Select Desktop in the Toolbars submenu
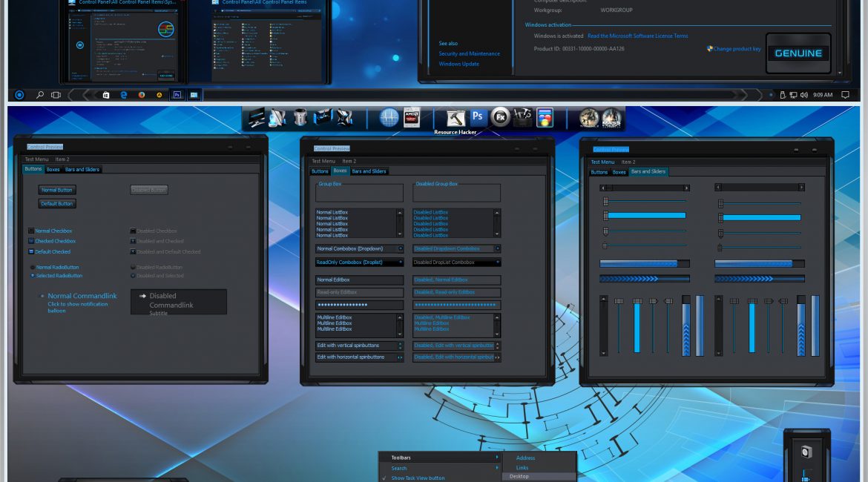This screenshot has height=482, width=868. 539,477
